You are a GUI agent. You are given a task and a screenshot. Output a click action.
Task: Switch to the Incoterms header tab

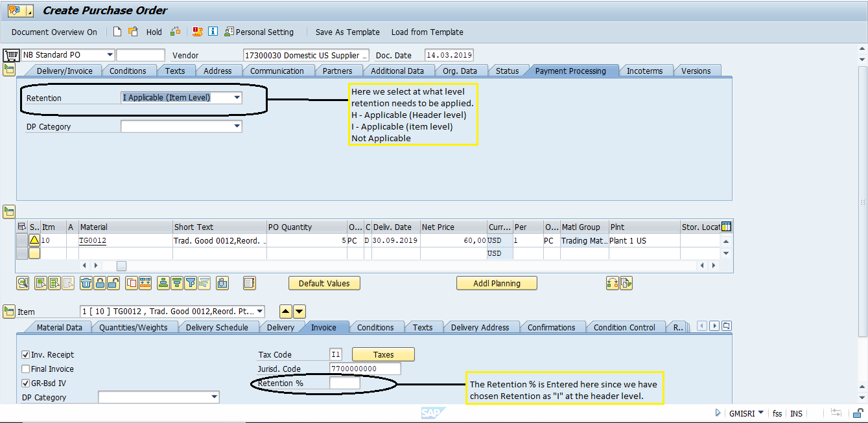tap(646, 71)
